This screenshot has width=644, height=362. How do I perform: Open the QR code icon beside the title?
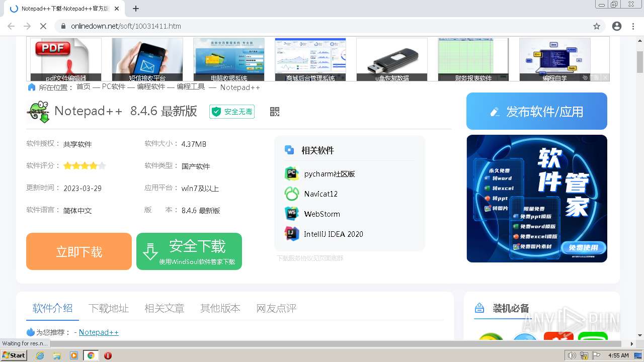pyautogui.click(x=274, y=112)
